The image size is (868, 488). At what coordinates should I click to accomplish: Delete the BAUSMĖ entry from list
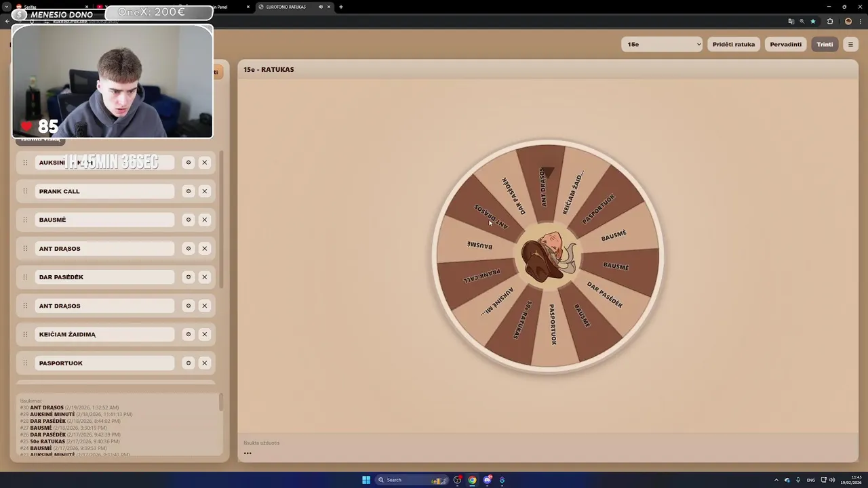(x=204, y=220)
